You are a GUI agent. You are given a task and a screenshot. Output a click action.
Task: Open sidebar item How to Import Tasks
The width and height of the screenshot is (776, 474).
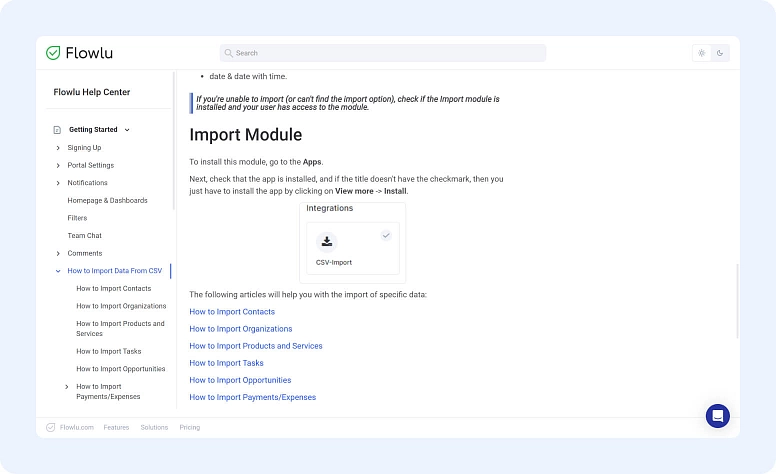point(109,351)
